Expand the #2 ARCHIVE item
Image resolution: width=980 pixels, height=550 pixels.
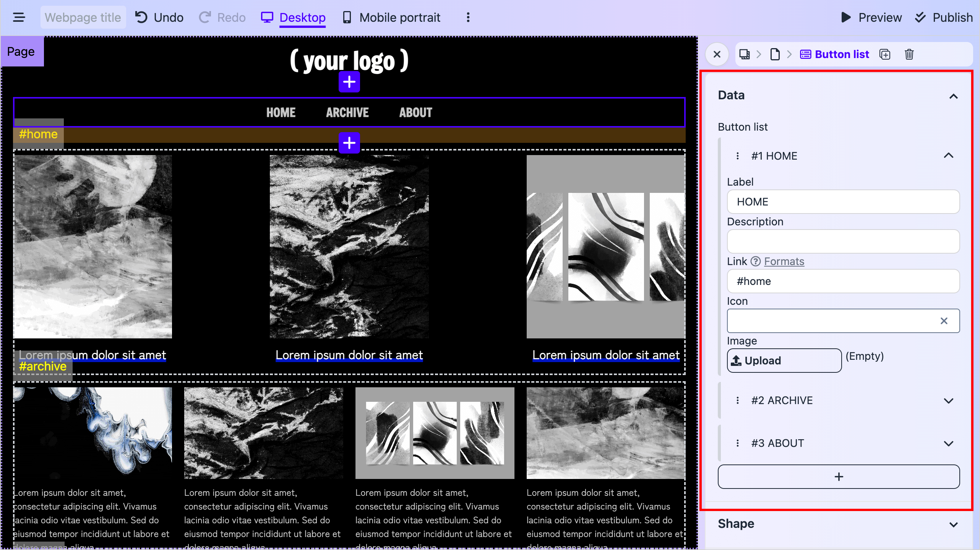948,401
